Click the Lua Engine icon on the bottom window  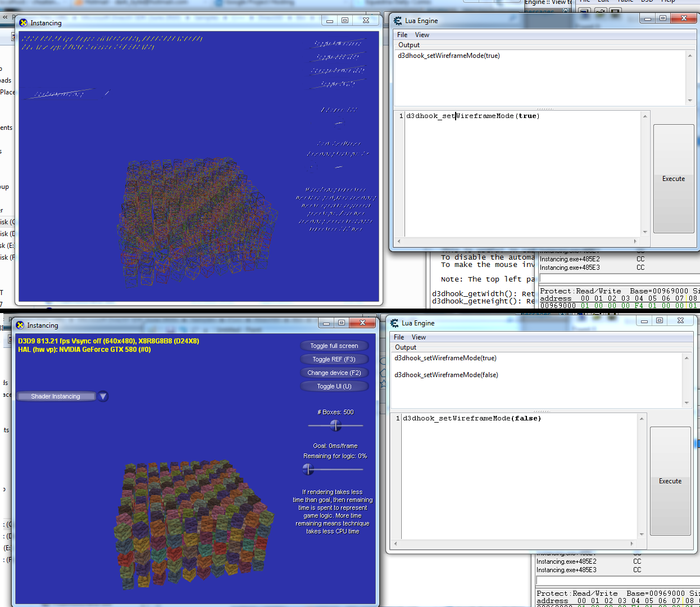[x=396, y=323]
